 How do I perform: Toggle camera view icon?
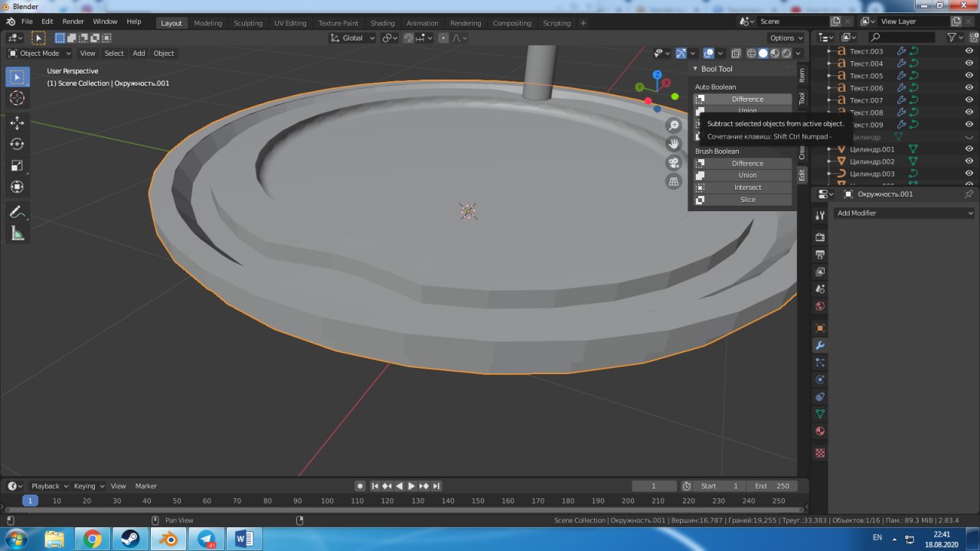[674, 163]
